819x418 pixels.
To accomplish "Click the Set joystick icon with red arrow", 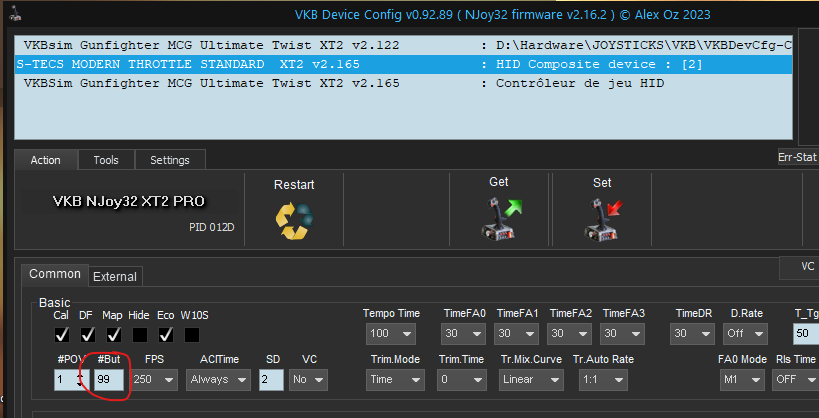I will click(x=603, y=217).
